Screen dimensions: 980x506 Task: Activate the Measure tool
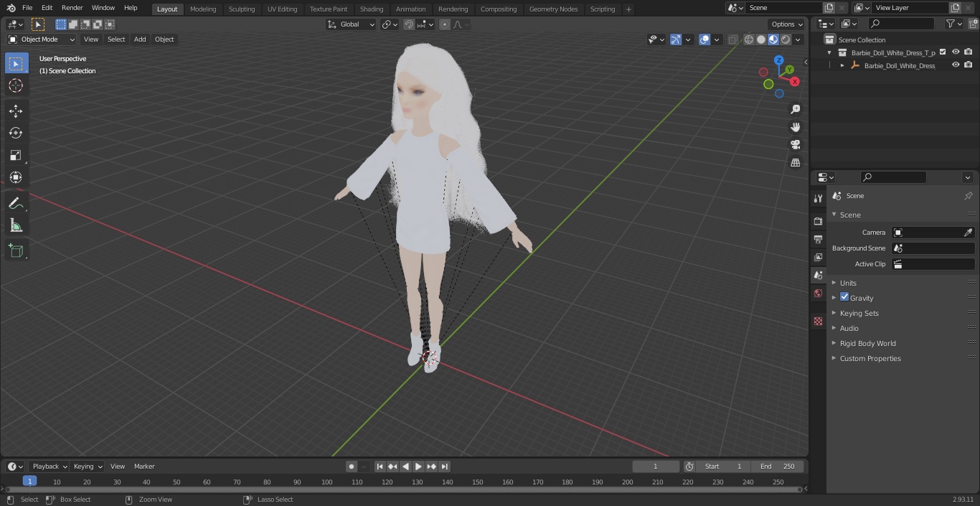coord(16,225)
